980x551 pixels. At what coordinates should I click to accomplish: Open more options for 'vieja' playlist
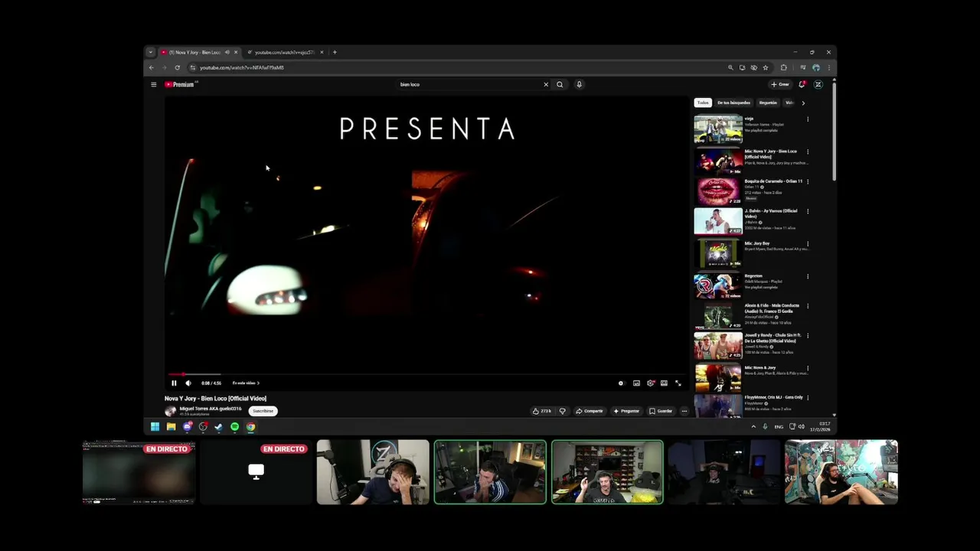808,119
